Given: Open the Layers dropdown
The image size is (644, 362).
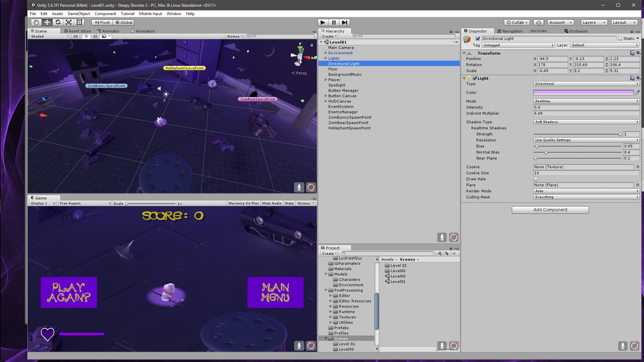Looking at the screenshot, I should coord(594,22).
